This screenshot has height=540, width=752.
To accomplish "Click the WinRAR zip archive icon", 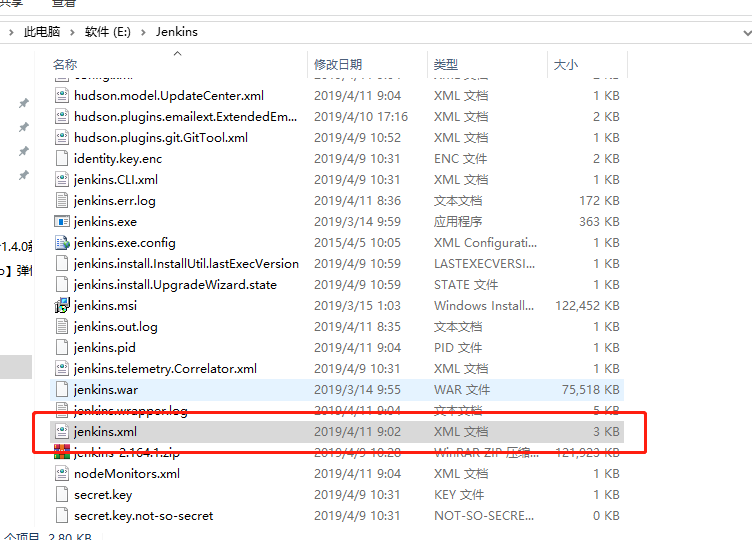I will pos(62,453).
